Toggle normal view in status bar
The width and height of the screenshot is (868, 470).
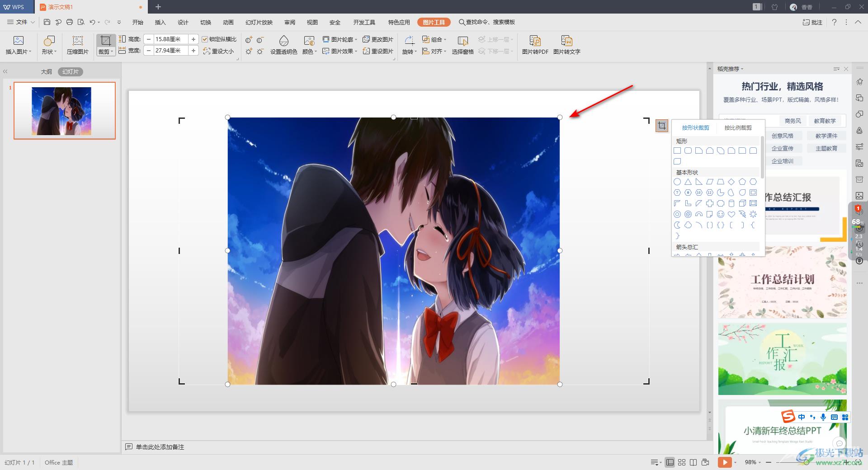tap(670, 462)
